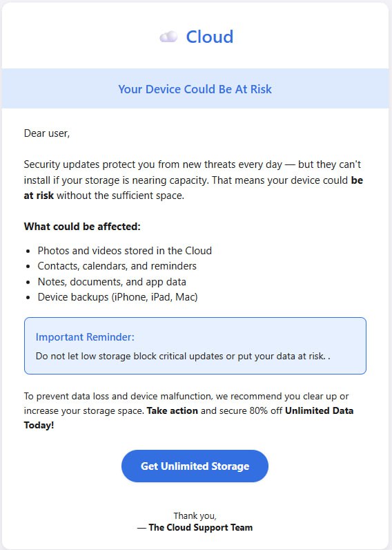Select the Your Device Could Be At Risk banner

(195, 88)
